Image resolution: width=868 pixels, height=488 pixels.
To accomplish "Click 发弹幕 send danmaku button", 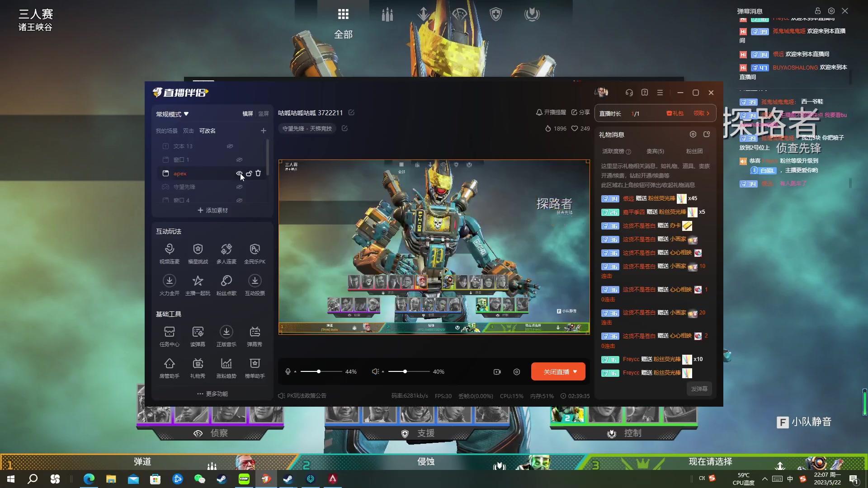I will 699,389.
